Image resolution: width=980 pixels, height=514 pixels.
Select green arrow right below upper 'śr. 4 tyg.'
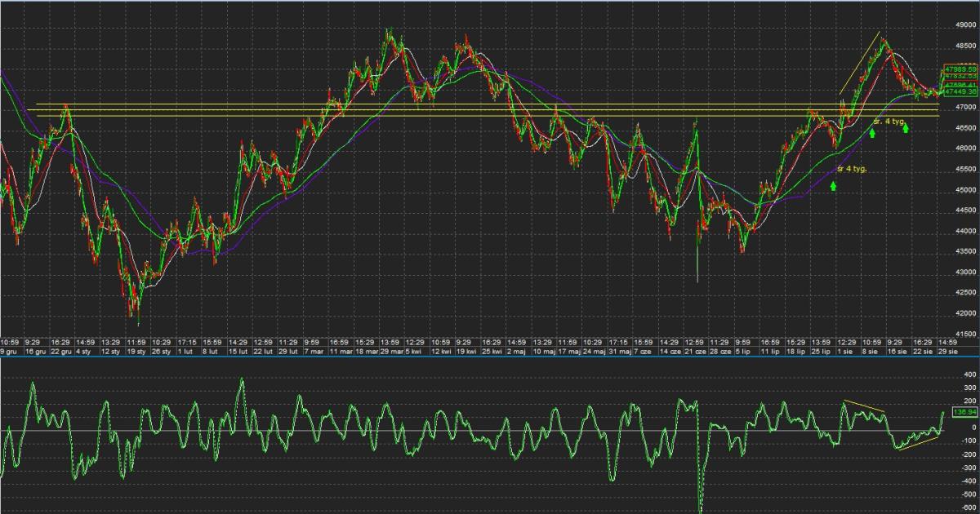click(x=906, y=129)
